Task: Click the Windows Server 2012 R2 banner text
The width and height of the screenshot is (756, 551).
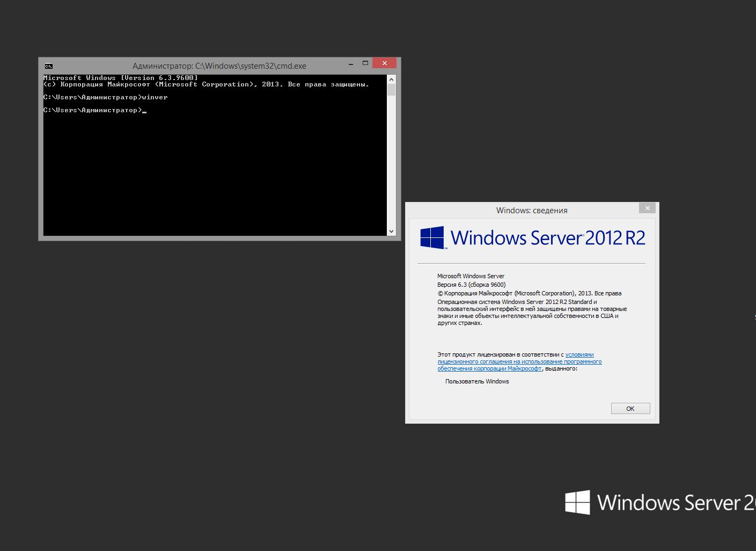Action: pos(547,238)
